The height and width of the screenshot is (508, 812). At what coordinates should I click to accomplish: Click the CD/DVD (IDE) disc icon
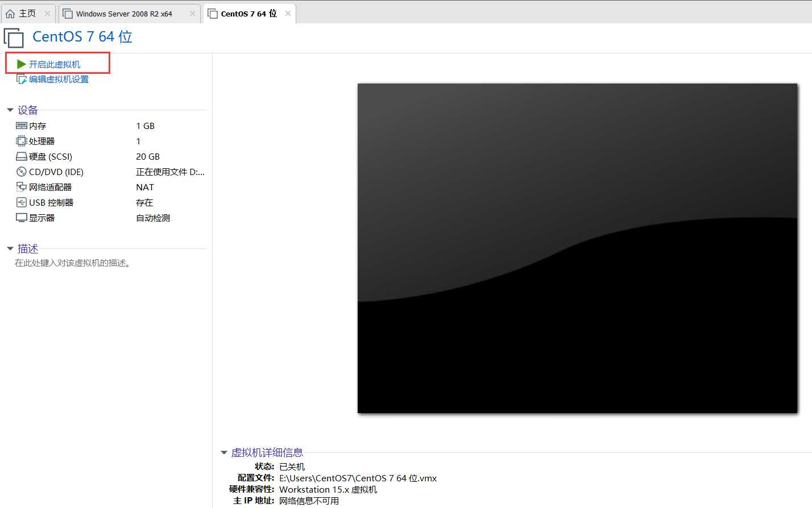22,172
